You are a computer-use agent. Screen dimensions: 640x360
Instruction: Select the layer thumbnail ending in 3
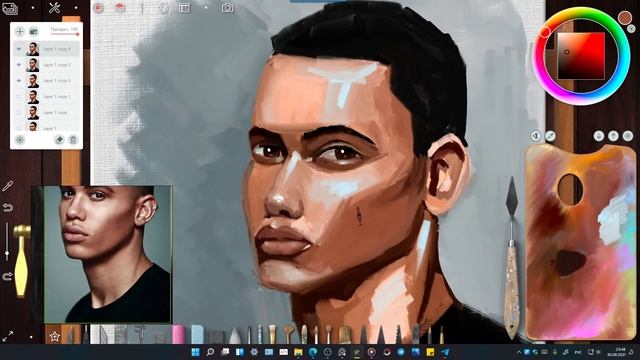pos(33,65)
